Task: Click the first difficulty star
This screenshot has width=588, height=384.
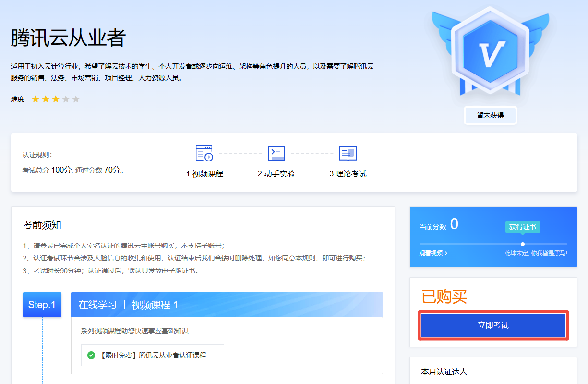Action: click(36, 99)
